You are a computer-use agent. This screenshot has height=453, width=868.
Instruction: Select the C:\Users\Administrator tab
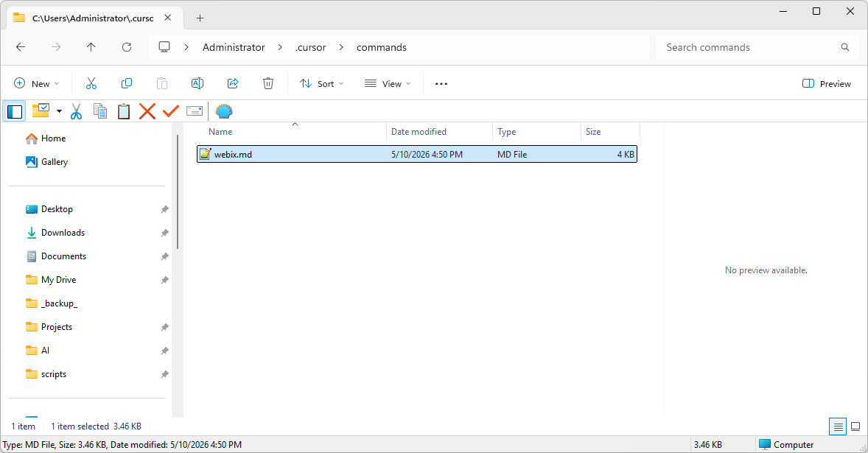coord(92,18)
